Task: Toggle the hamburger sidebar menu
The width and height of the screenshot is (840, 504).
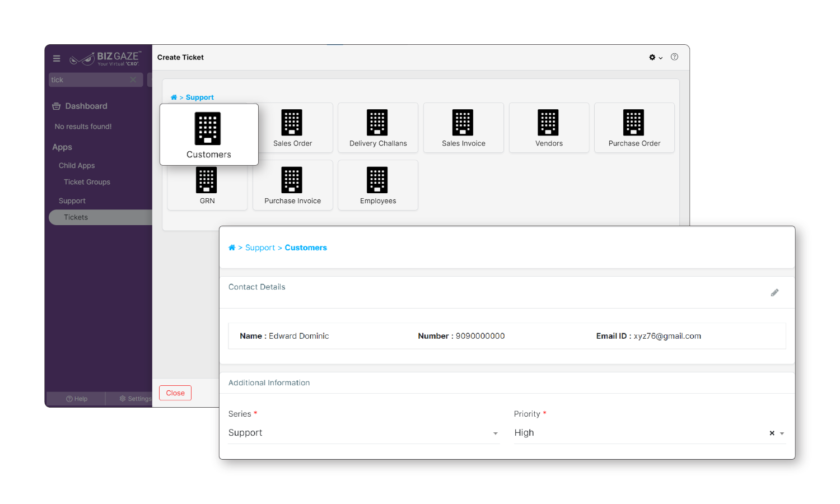Action: click(57, 58)
